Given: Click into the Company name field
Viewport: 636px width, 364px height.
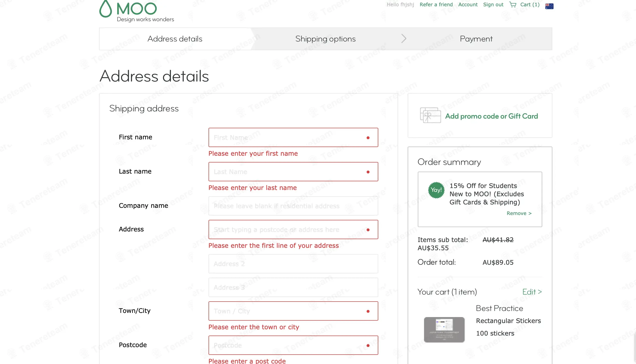Looking at the screenshot, I should [x=293, y=206].
